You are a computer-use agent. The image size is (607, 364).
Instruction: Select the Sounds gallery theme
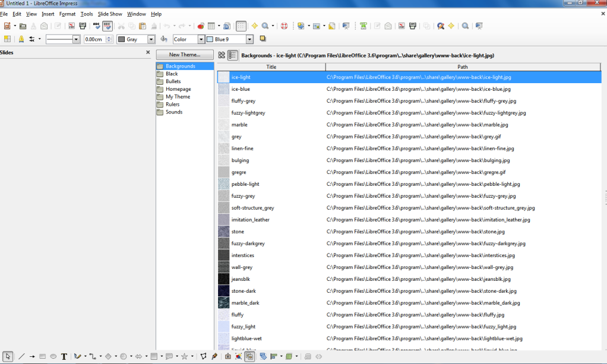click(174, 112)
